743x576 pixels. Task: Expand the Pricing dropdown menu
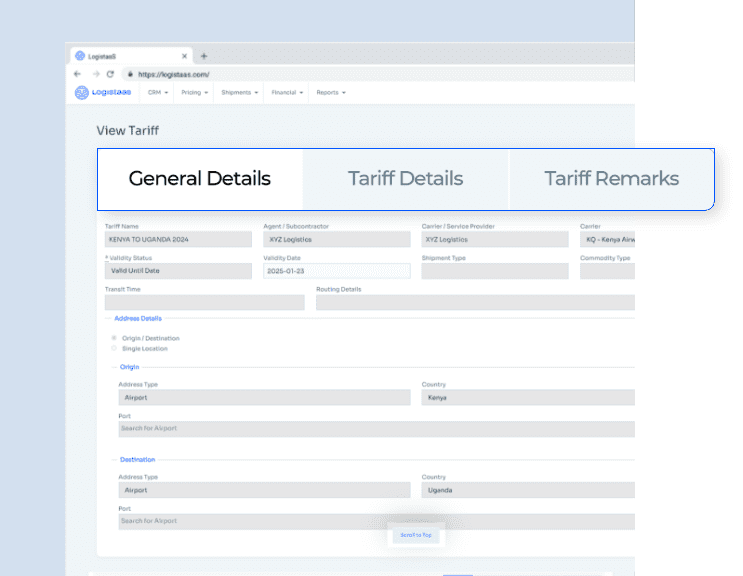194,92
